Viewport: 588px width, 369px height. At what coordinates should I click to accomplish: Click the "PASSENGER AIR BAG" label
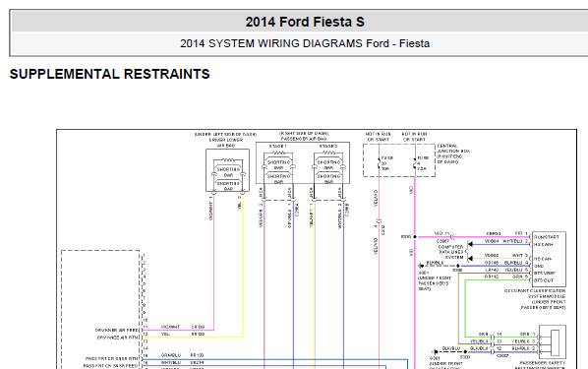click(x=304, y=139)
